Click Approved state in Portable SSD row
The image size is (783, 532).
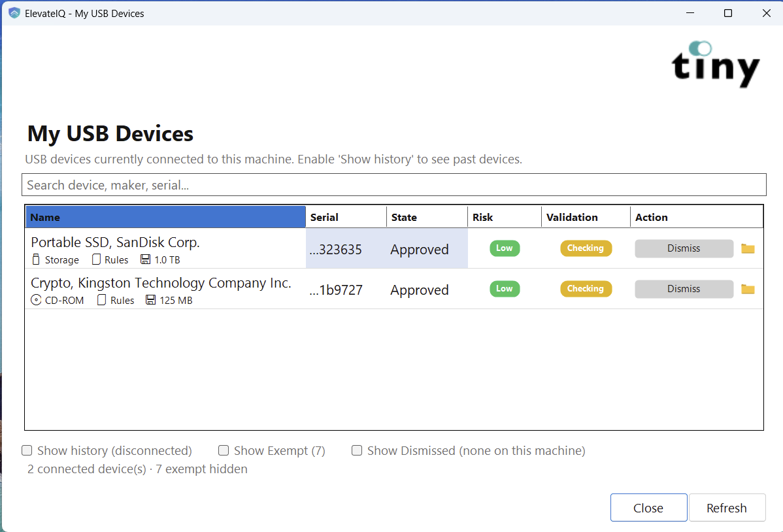click(420, 249)
